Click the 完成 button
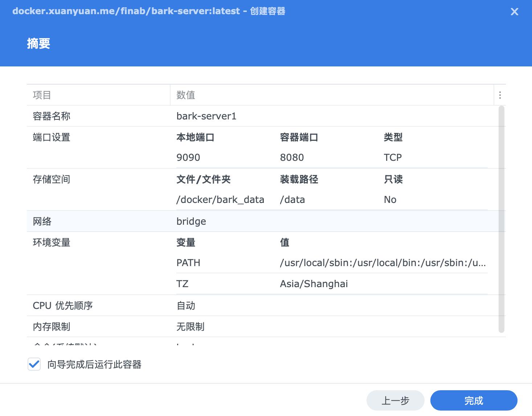This screenshot has width=532, height=416. point(474,400)
